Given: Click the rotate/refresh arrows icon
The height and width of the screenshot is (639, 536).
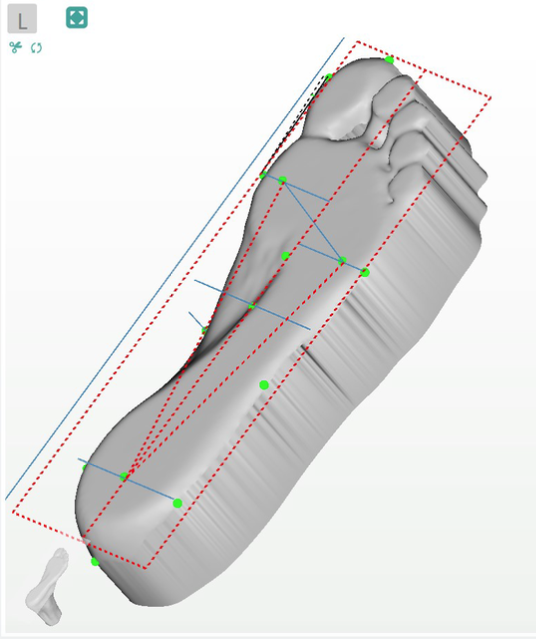Looking at the screenshot, I should [x=36, y=48].
